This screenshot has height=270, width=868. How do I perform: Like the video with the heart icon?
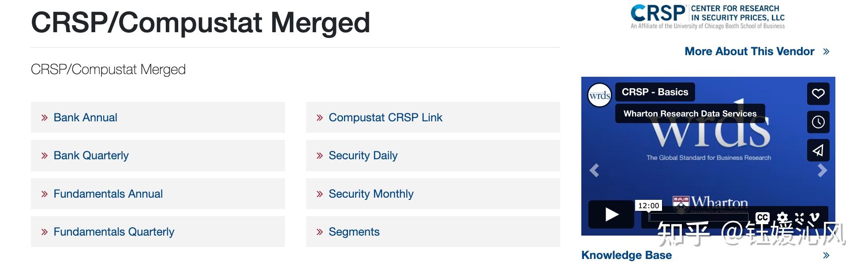coord(818,94)
